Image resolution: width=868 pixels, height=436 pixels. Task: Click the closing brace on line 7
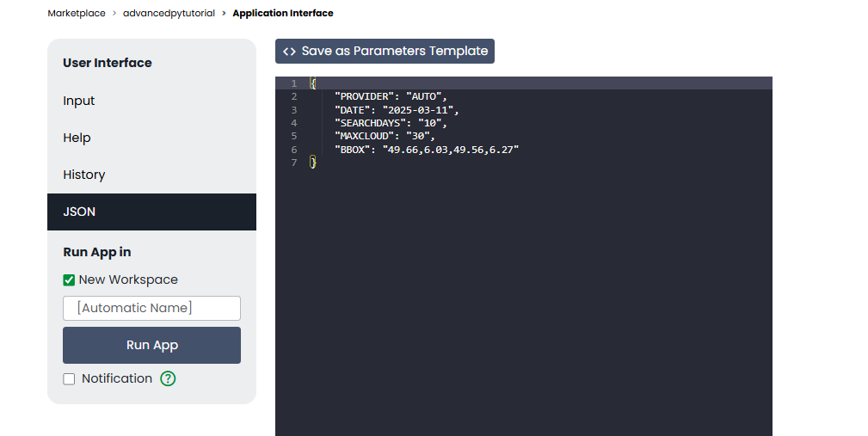click(313, 163)
